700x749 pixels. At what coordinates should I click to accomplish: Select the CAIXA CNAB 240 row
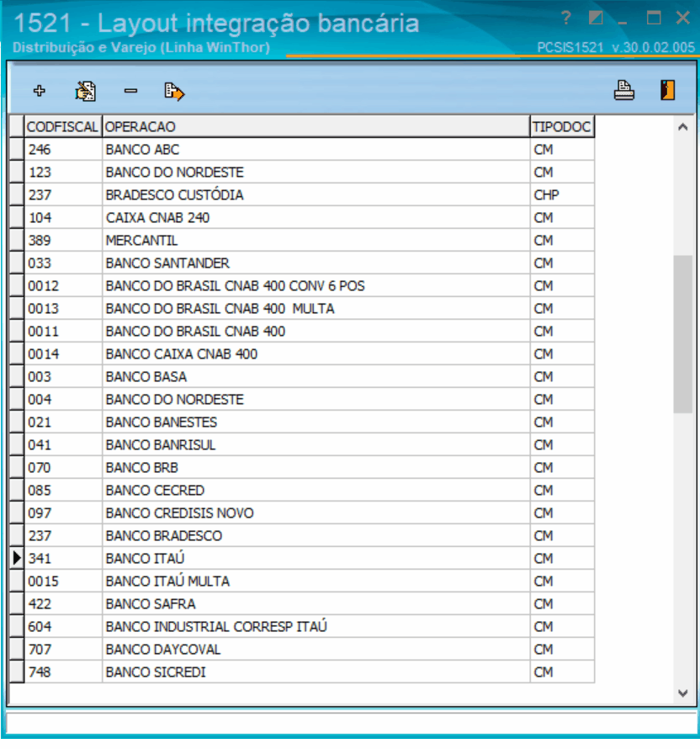(302, 218)
